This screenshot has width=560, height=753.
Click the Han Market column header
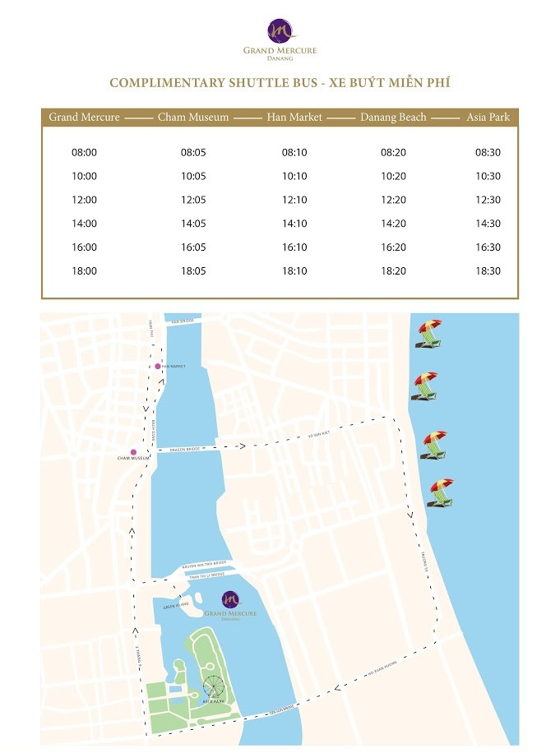point(294,118)
